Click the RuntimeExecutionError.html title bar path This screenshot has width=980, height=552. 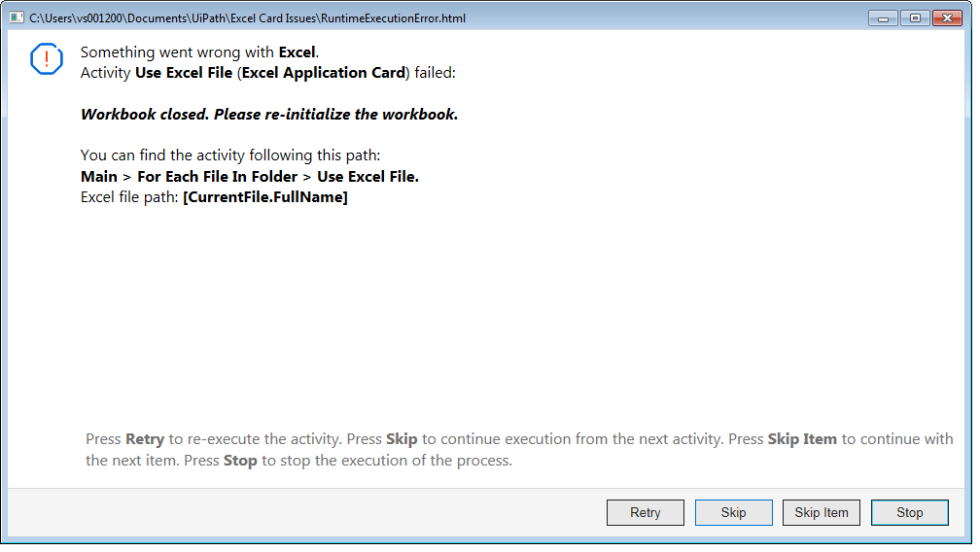(247, 17)
